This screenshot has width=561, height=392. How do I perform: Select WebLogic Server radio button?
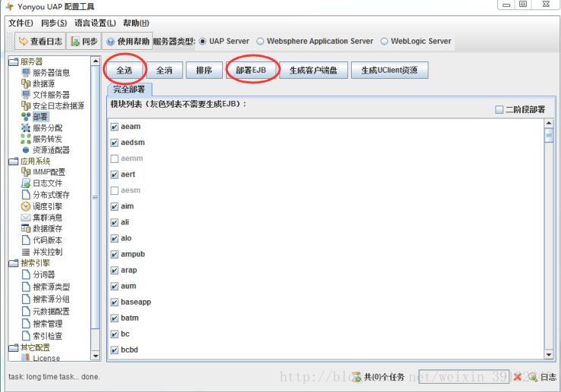click(x=384, y=41)
